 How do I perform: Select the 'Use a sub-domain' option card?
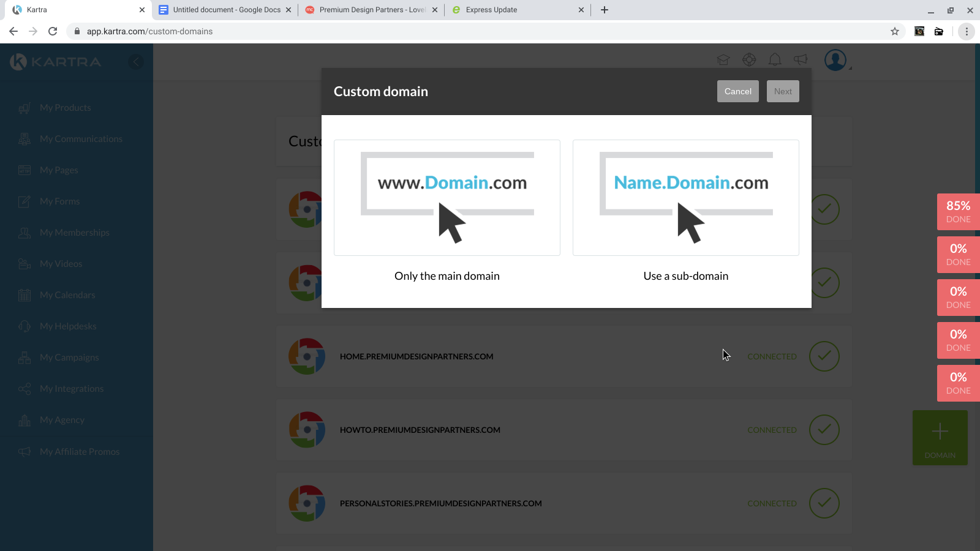tap(686, 198)
